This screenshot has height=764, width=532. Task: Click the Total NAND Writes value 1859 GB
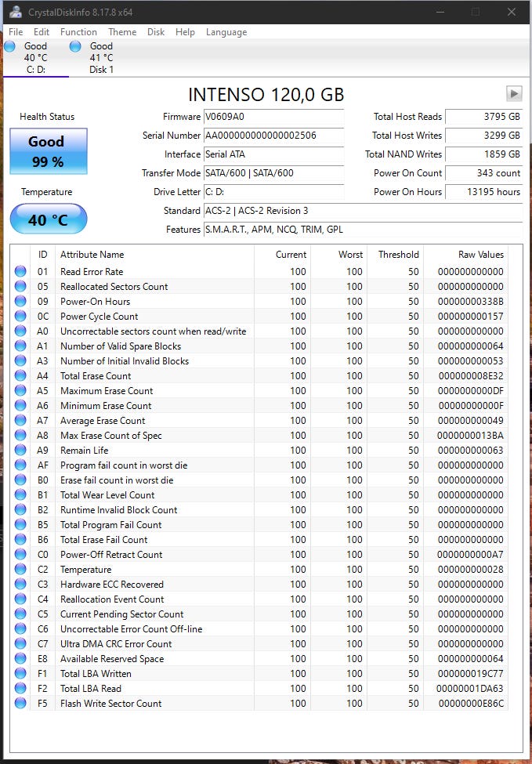[x=483, y=154]
